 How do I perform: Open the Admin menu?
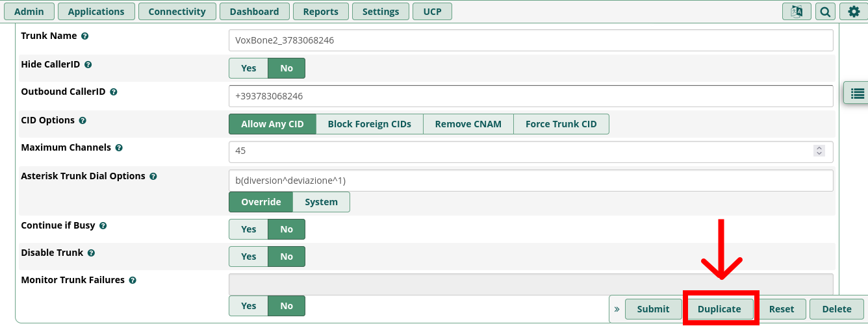point(29,12)
